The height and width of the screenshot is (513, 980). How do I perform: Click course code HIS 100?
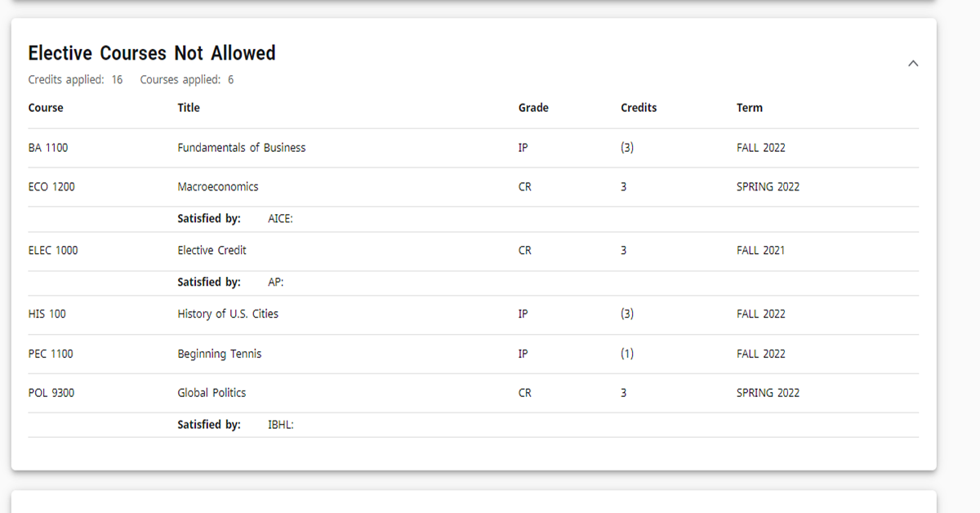47,314
